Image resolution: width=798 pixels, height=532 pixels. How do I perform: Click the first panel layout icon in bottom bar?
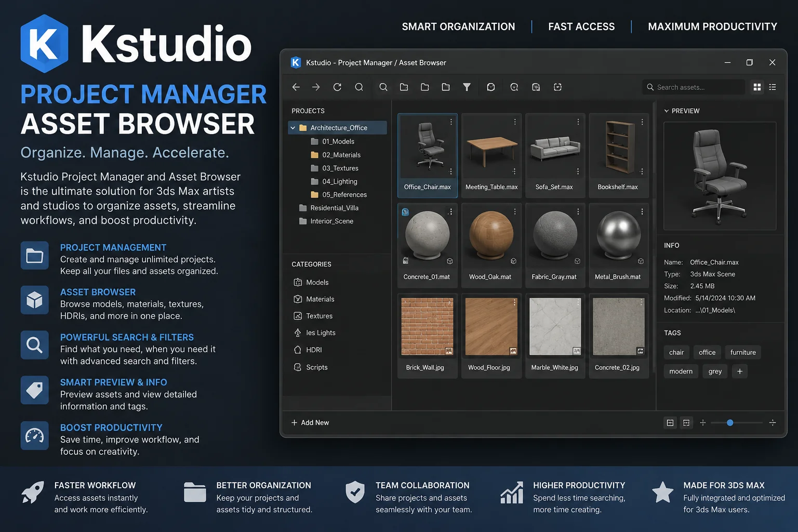(670, 423)
